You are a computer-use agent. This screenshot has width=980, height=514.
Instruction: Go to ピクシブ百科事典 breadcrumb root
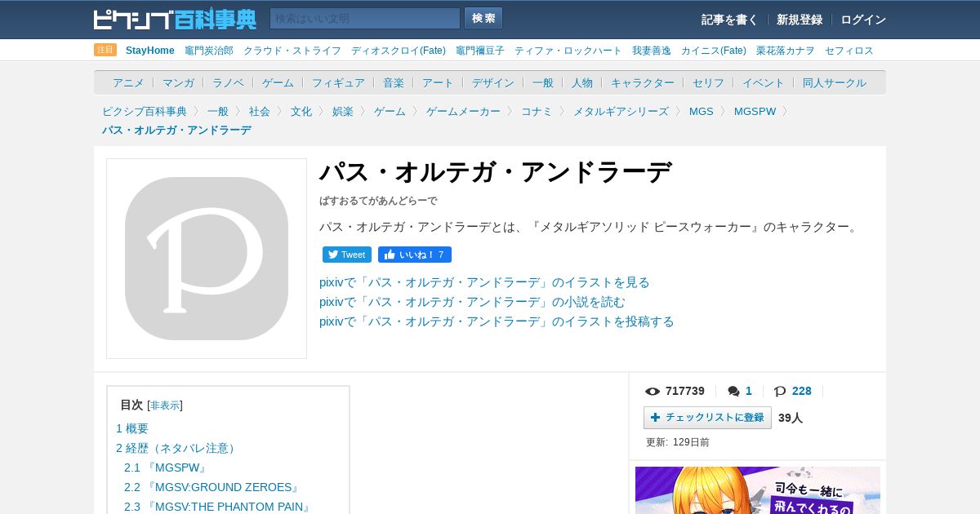(x=145, y=112)
